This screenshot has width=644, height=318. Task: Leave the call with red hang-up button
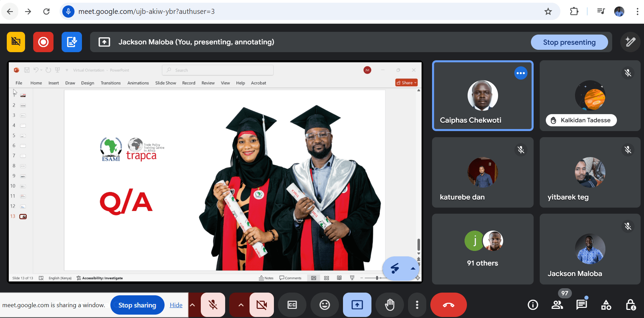(x=448, y=305)
